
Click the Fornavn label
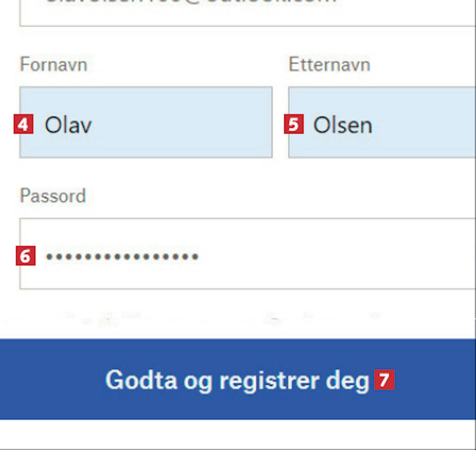point(53,64)
